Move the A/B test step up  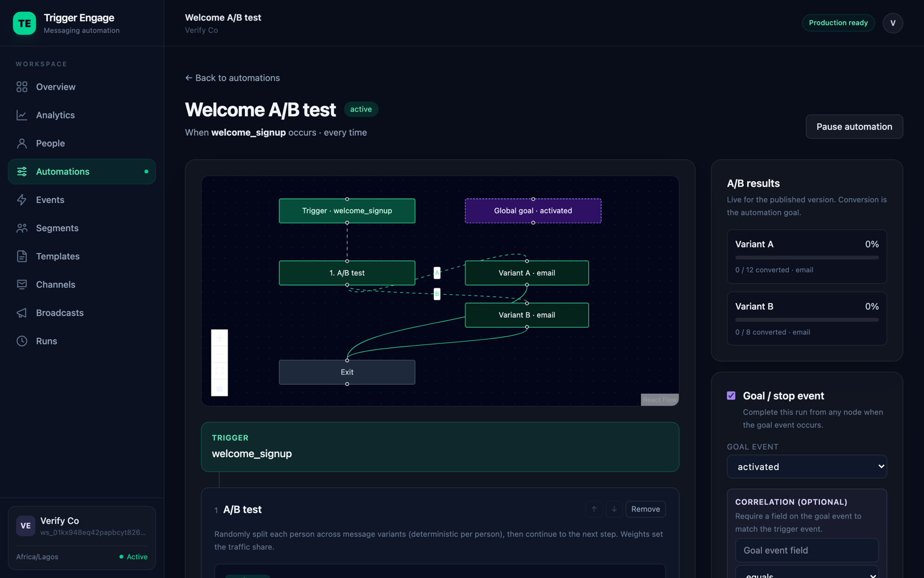pos(594,509)
